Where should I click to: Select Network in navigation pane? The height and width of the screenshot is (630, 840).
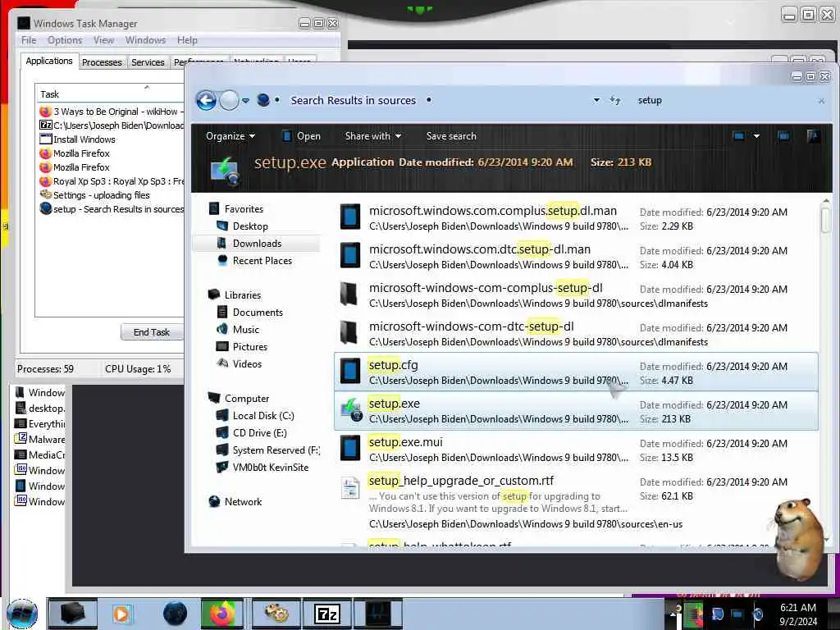pos(243,502)
